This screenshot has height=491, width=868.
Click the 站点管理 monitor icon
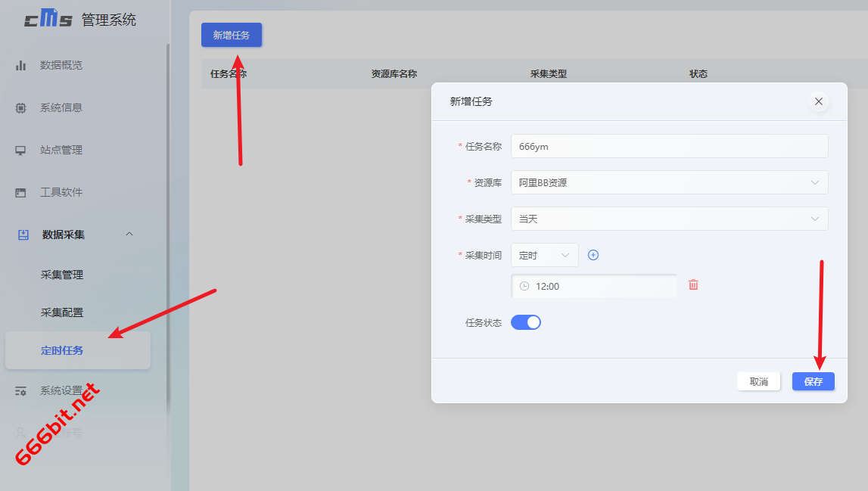point(21,150)
